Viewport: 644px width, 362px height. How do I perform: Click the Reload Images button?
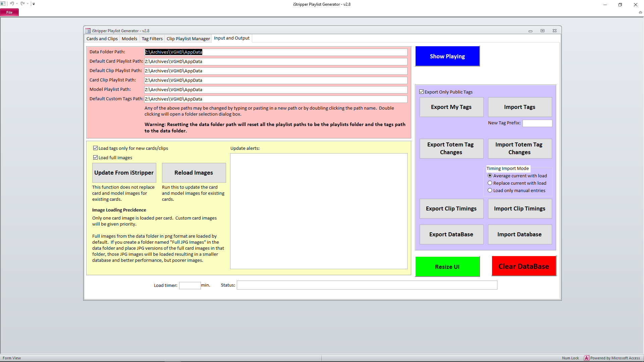coord(194,173)
